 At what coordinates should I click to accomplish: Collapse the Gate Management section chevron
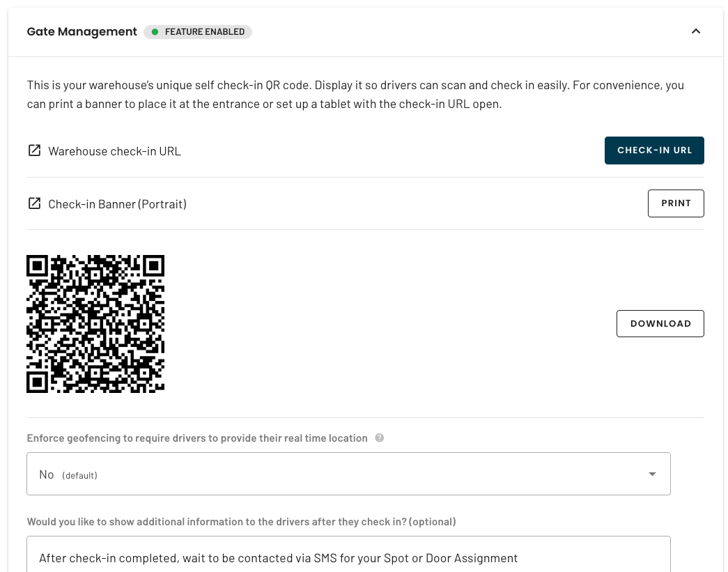point(695,31)
